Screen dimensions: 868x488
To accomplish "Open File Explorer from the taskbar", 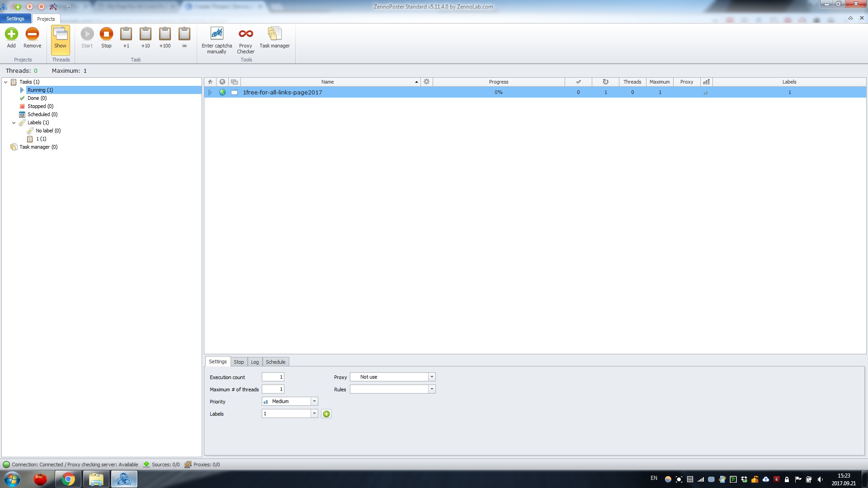I will click(x=96, y=479).
